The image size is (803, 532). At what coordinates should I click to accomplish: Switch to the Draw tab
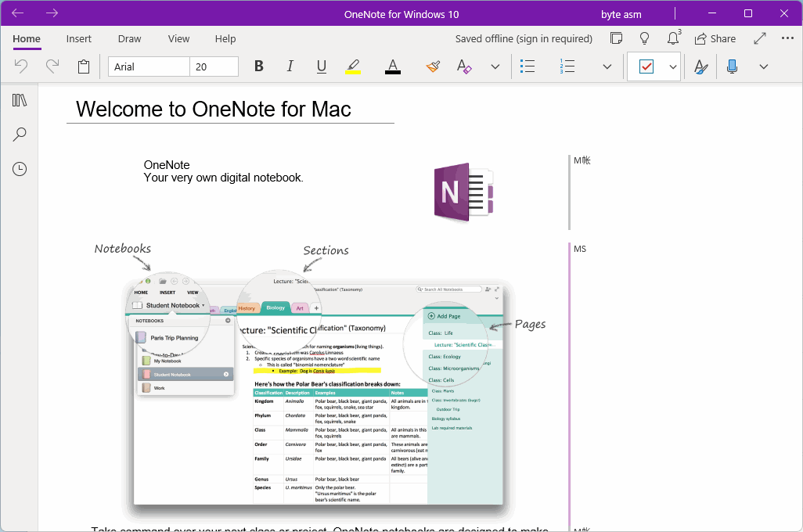pyautogui.click(x=130, y=39)
